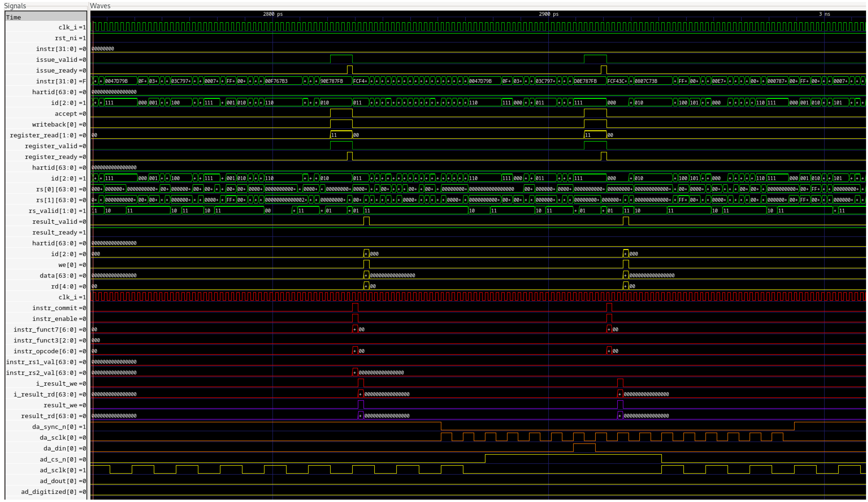Select the rst_ni signal name
The height and width of the screenshot is (502, 868).
pos(66,38)
